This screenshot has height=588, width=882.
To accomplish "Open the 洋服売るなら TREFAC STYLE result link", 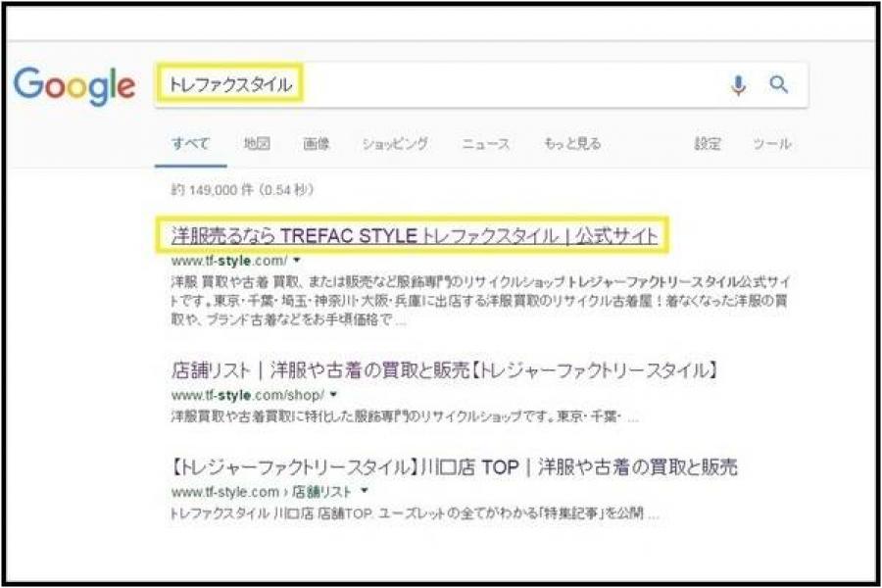I will point(415,236).
